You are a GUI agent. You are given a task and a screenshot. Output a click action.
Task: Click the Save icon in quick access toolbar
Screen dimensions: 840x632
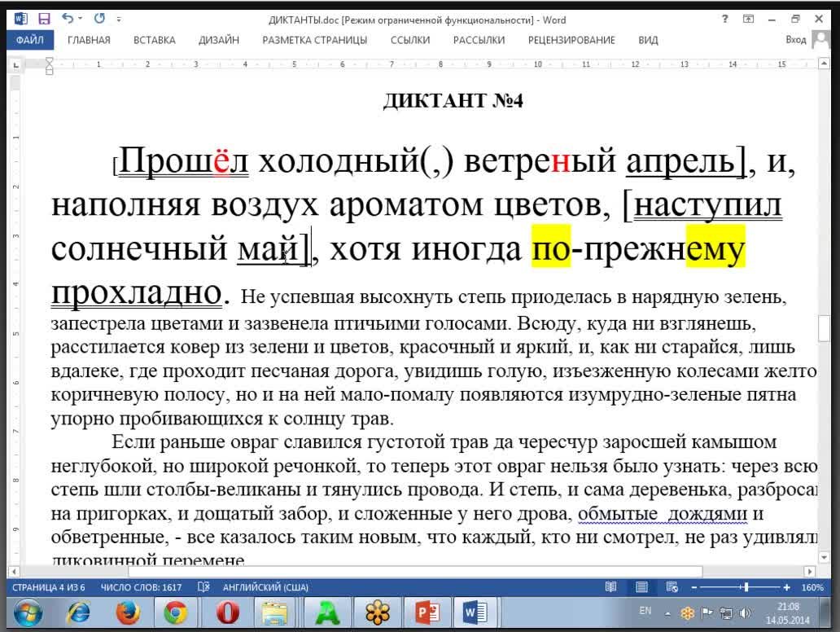[44, 19]
